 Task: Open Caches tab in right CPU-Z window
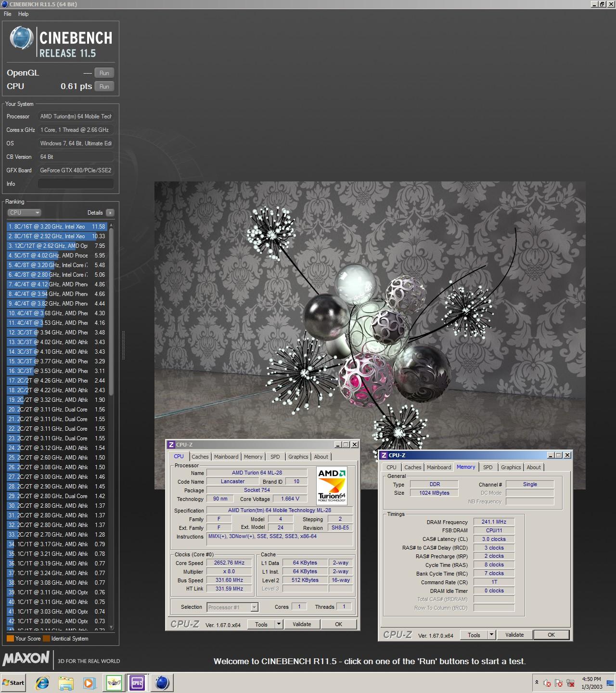[x=412, y=467]
